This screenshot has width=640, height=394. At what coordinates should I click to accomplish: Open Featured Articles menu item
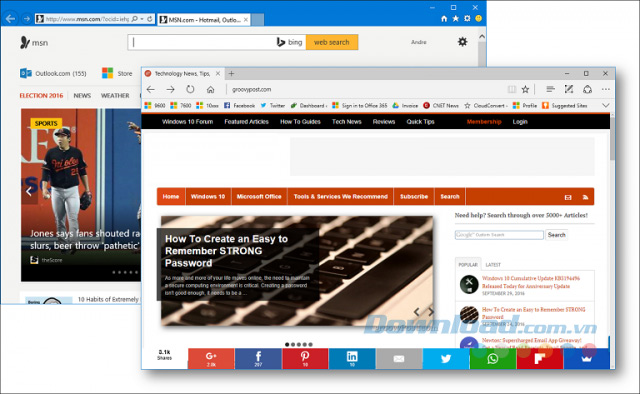coord(247,122)
